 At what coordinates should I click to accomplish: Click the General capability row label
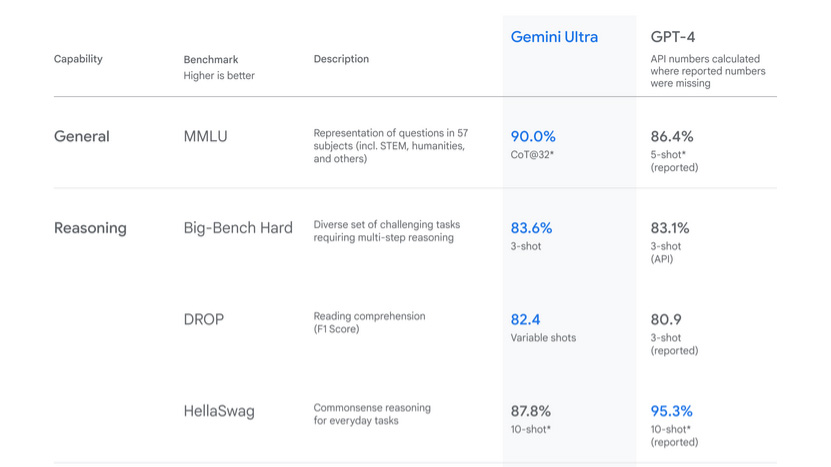82,136
